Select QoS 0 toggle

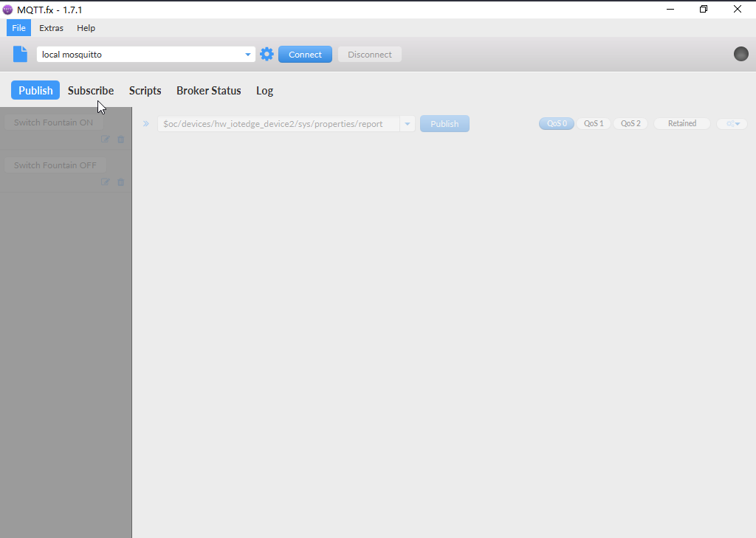pos(557,123)
